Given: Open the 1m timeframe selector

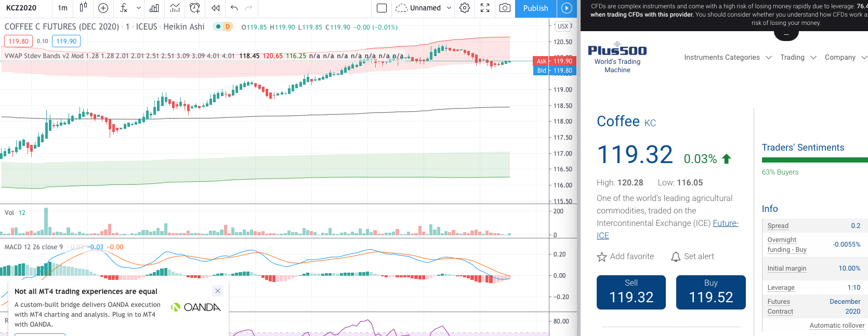Looking at the screenshot, I should (63, 8).
